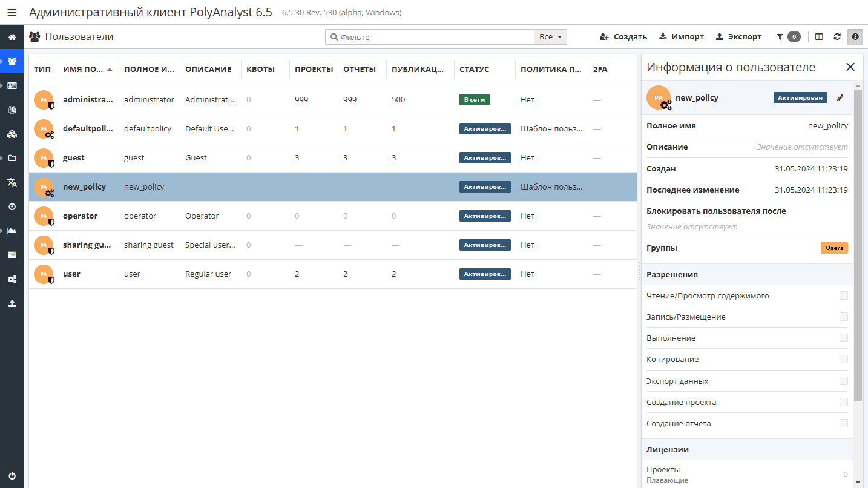Open the stacked cubes sidebar icon

[12, 134]
